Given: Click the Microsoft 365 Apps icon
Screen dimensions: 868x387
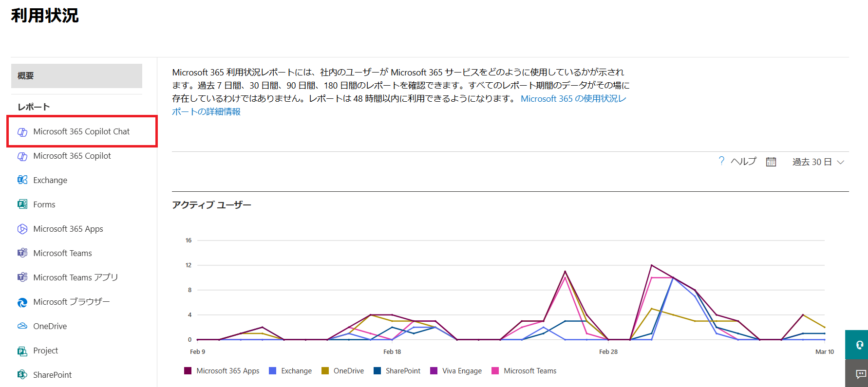Looking at the screenshot, I should pyautogui.click(x=22, y=229).
